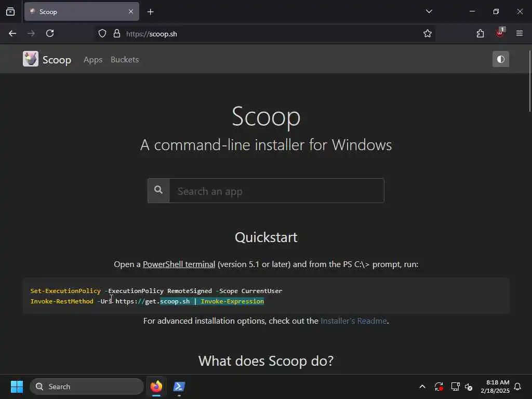This screenshot has height=399, width=532.
Task: Show hidden system tray icons
Action: click(x=422, y=387)
